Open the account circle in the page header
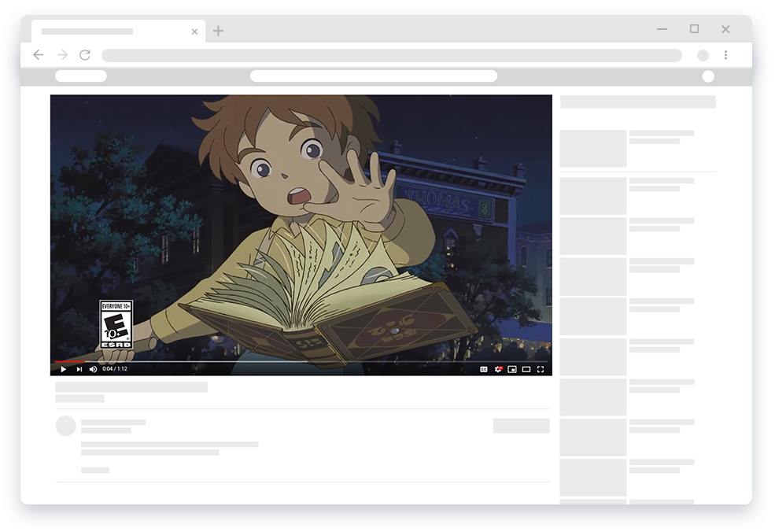775x532 pixels. click(x=708, y=76)
